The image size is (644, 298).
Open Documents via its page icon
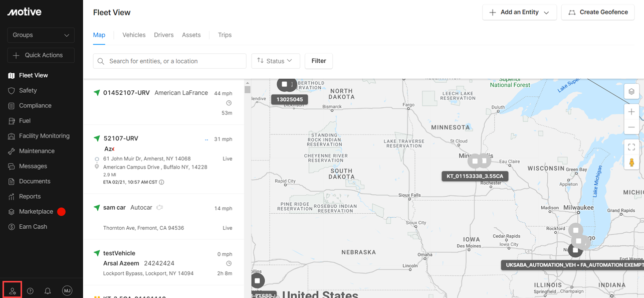coord(12,181)
